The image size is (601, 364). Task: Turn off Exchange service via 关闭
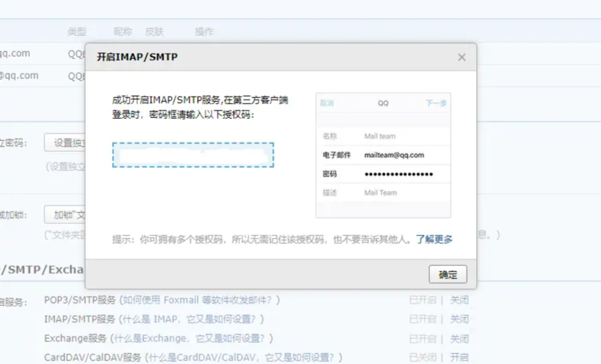click(459, 338)
